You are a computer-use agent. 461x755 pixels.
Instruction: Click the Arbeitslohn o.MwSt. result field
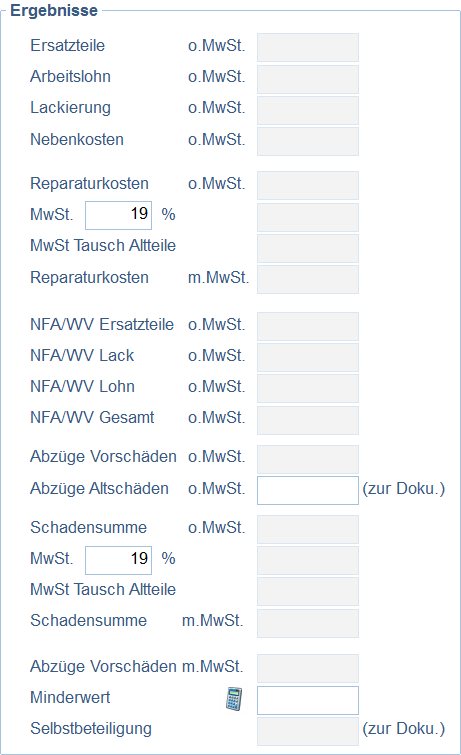308,79
